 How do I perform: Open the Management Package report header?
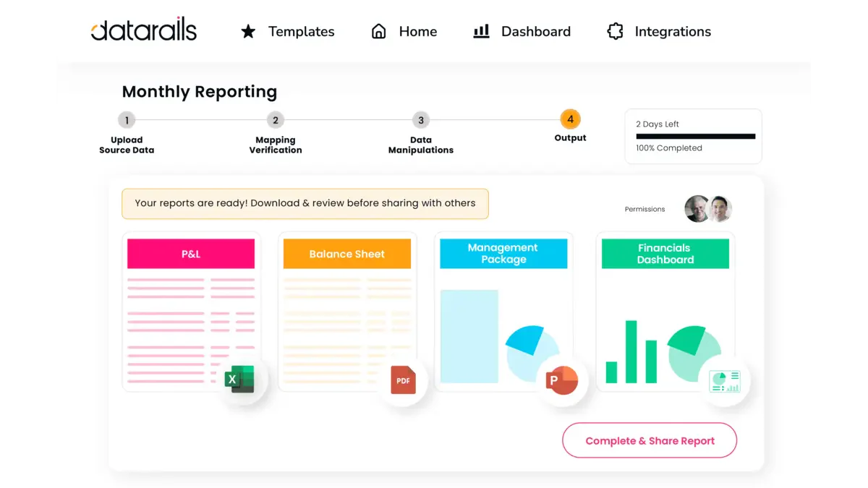coord(503,254)
